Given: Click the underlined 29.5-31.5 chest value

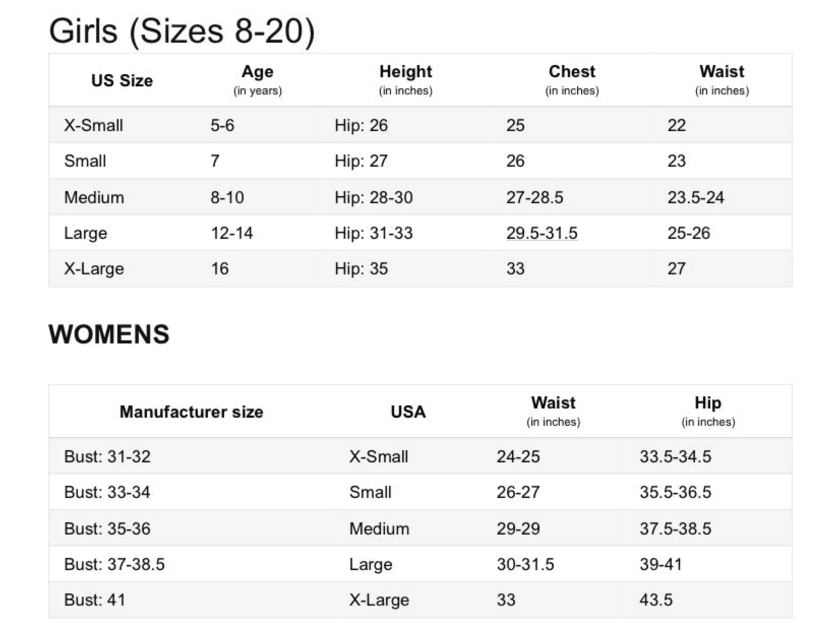Looking at the screenshot, I should [542, 234].
